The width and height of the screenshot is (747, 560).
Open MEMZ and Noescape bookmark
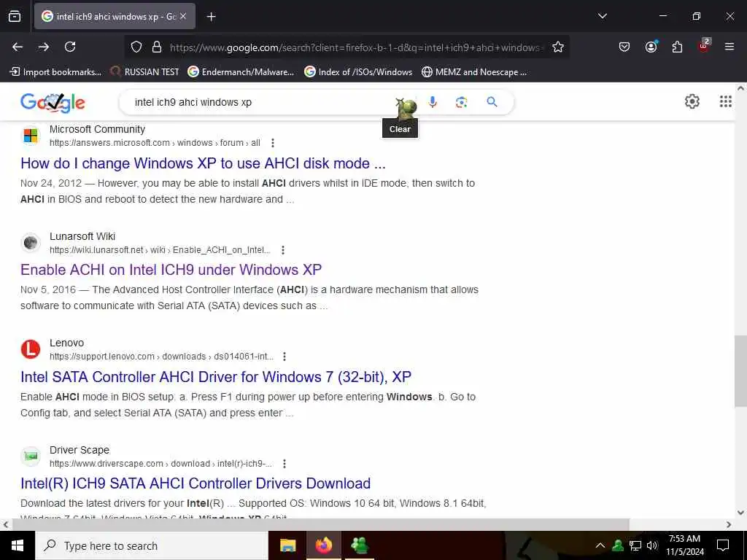click(x=474, y=72)
